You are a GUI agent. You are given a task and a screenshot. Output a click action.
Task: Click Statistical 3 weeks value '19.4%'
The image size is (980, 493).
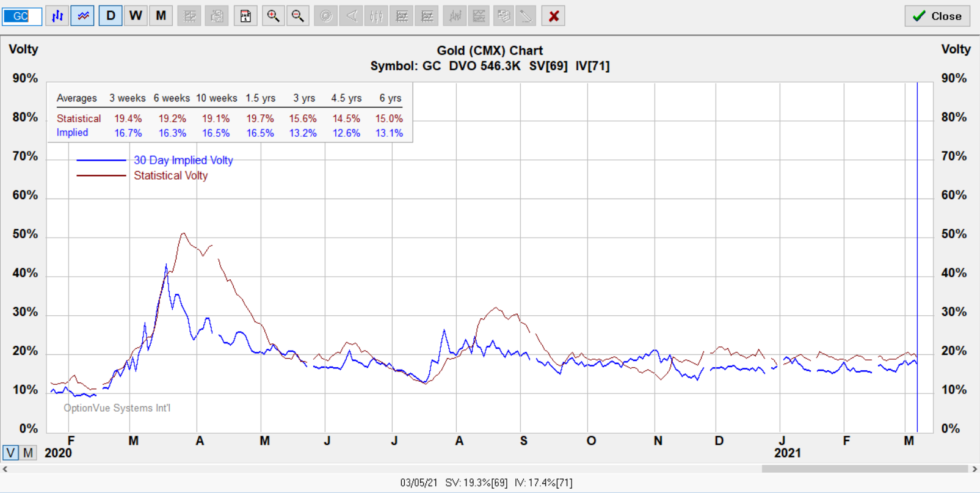click(128, 119)
